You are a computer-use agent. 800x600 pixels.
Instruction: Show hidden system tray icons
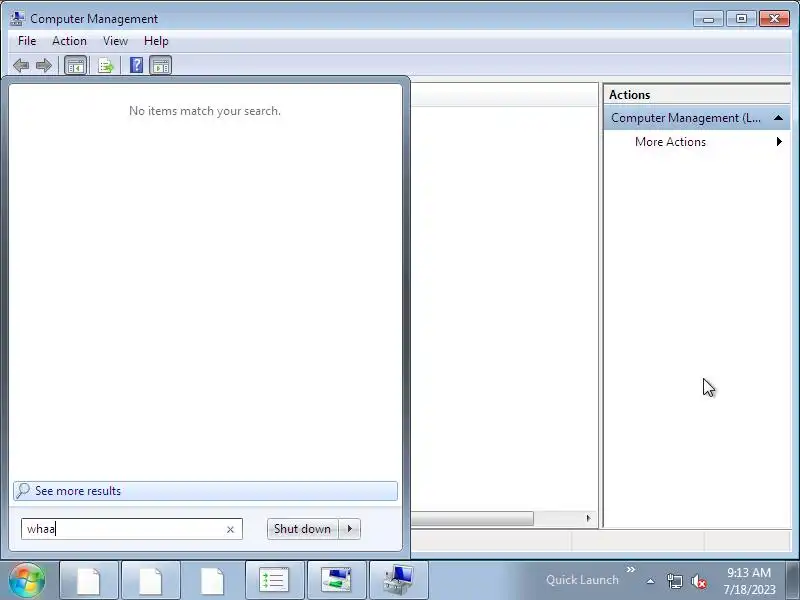click(651, 581)
